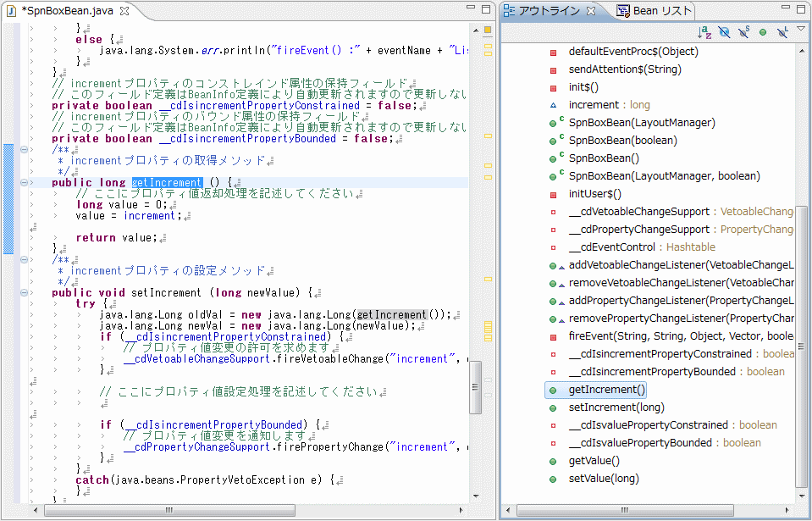Select removeVetoableChangeListener in outline
Viewport: 812px width, 521px height.
(x=681, y=283)
